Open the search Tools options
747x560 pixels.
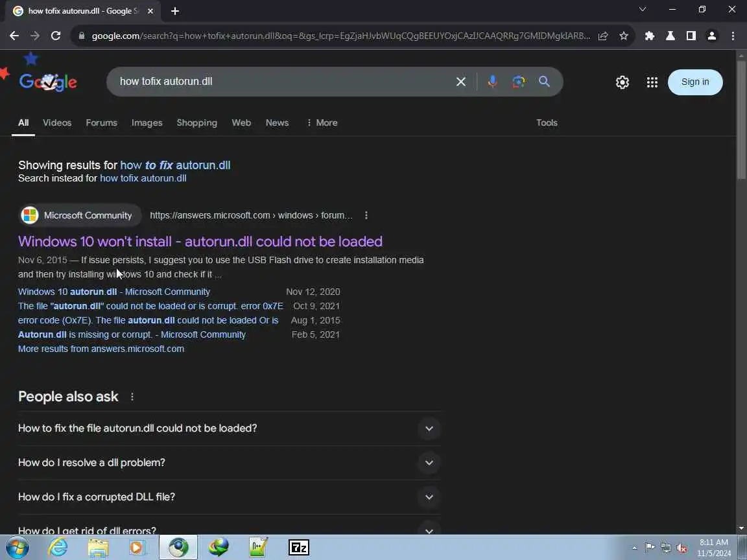pyautogui.click(x=547, y=123)
